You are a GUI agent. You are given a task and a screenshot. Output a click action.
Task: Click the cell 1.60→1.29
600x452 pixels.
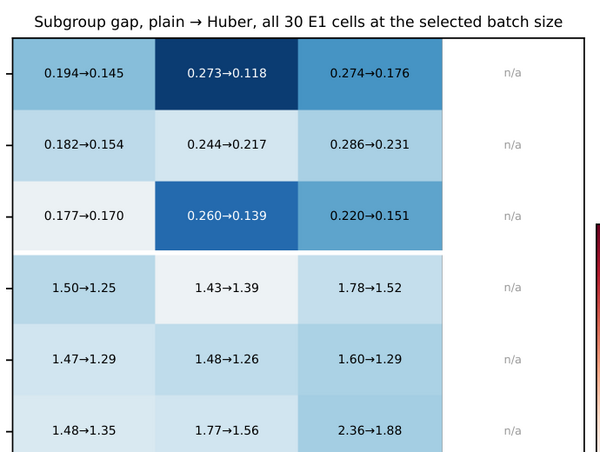click(370, 359)
